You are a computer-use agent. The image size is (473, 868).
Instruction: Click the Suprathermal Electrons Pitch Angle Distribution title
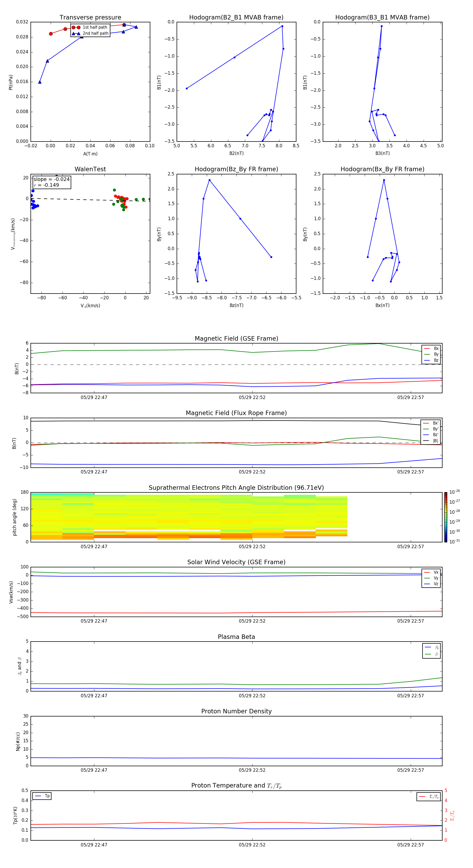236,488
